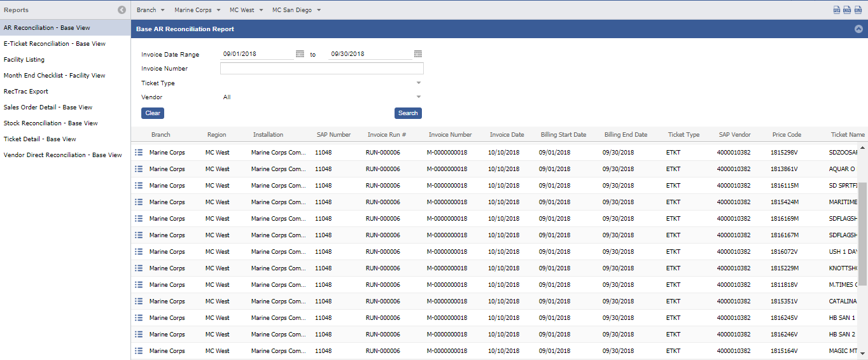
Task: Click the Search button
Action: [408, 113]
